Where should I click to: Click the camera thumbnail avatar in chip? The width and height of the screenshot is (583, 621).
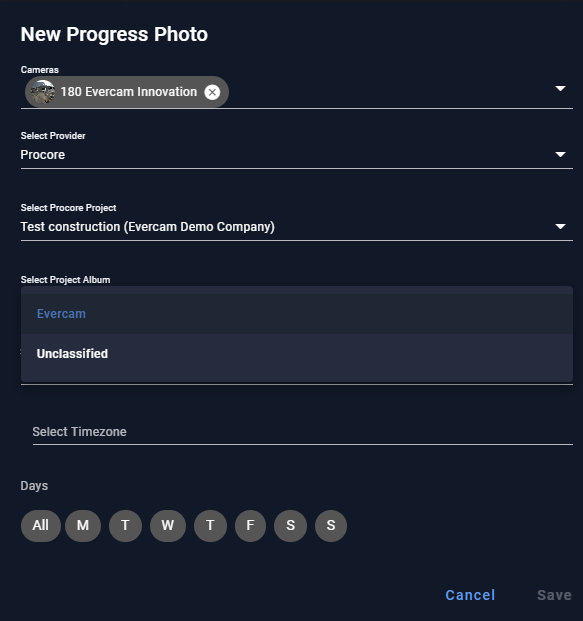(x=43, y=92)
